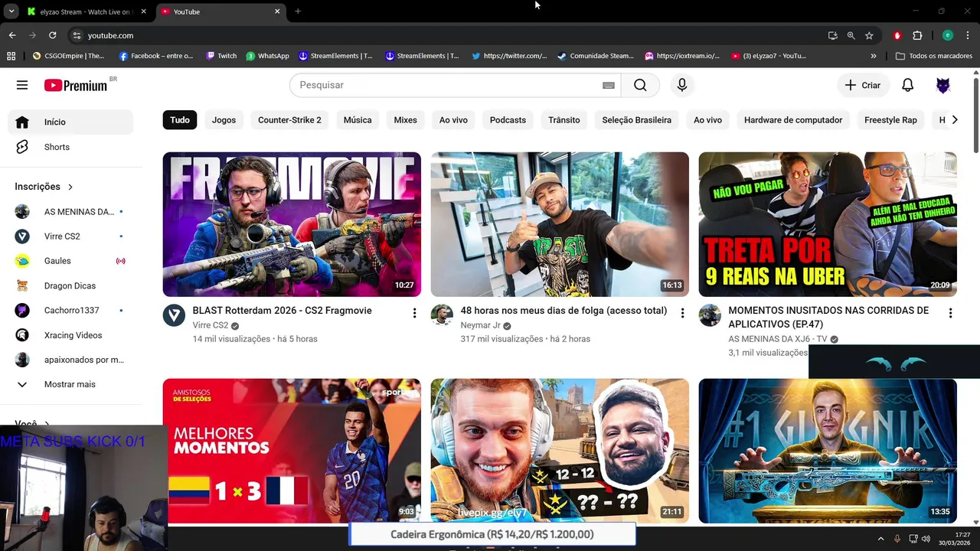Image resolution: width=980 pixels, height=551 pixels.
Task: Select the Jogos filter chip
Action: click(x=224, y=120)
